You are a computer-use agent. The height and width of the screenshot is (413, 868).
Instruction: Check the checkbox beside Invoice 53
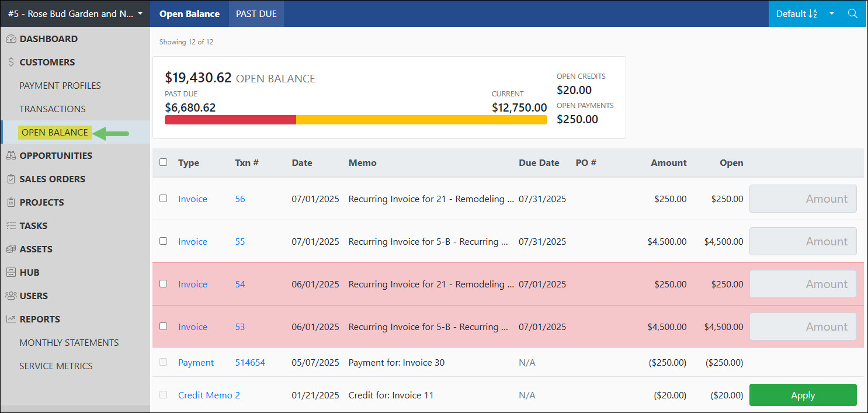click(164, 327)
